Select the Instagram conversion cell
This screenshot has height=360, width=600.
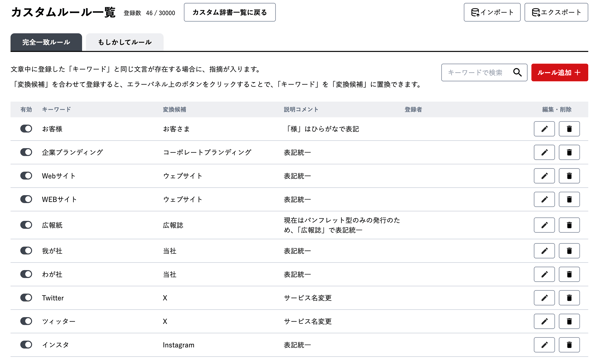pyautogui.click(x=178, y=345)
